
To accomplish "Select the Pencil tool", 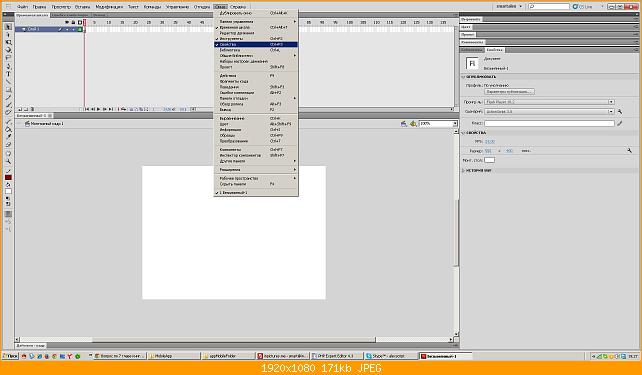I will coord(8,97).
